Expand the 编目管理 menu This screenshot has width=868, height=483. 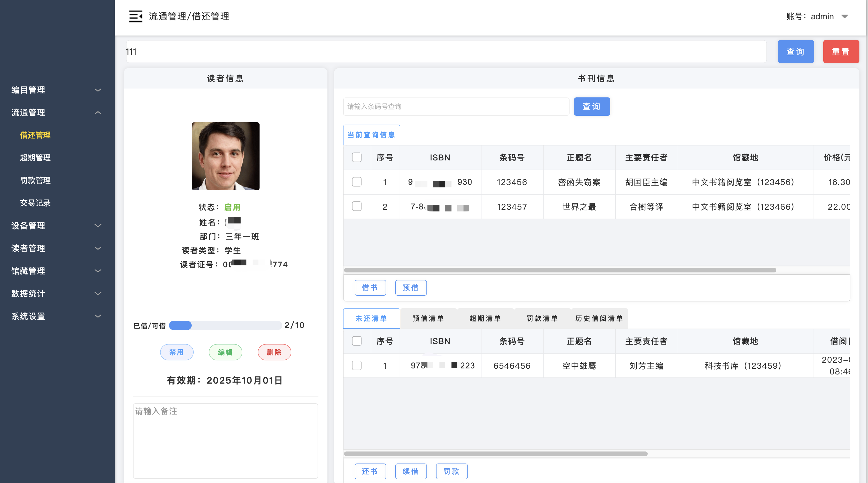pyautogui.click(x=57, y=90)
